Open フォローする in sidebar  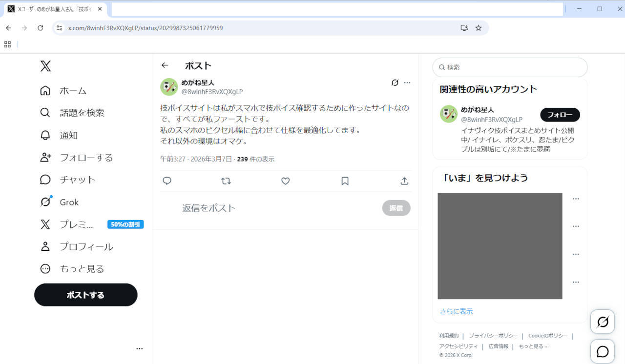(x=77, y=158)
